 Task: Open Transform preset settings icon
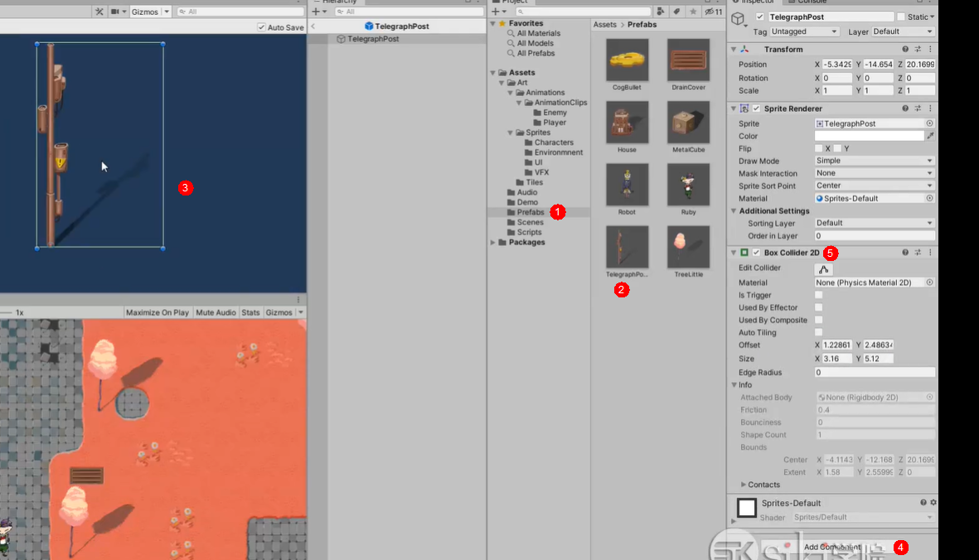918,49
